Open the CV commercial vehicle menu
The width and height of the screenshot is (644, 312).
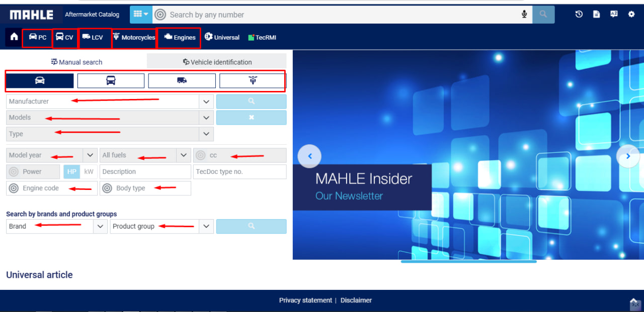point(64,37)
